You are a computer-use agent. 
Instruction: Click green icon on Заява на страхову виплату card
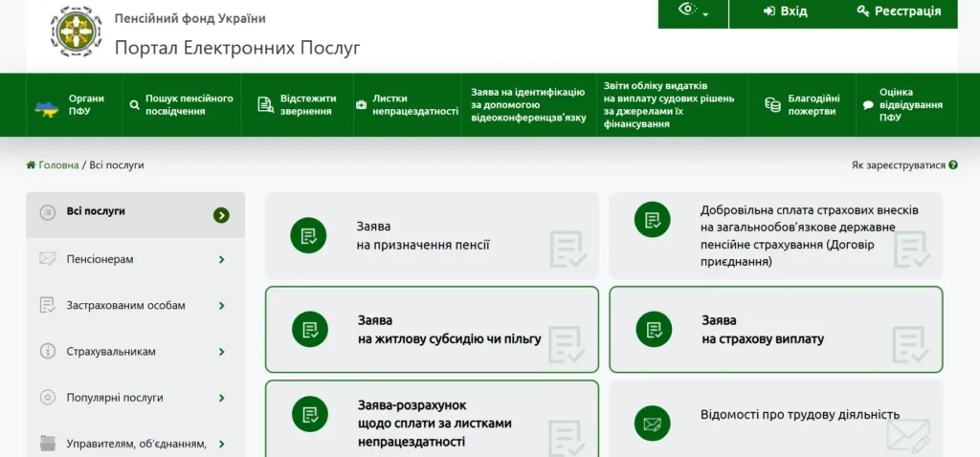click(x=654, y=329)
